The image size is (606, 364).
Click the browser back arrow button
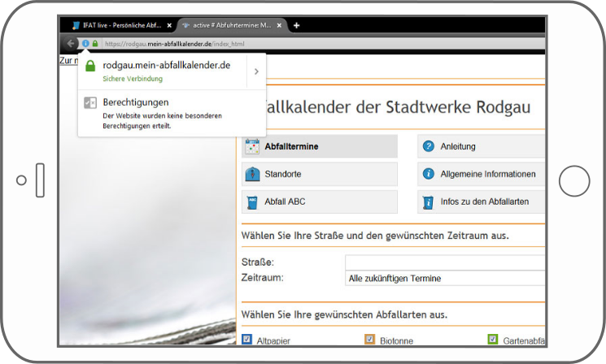pos(71,43)
